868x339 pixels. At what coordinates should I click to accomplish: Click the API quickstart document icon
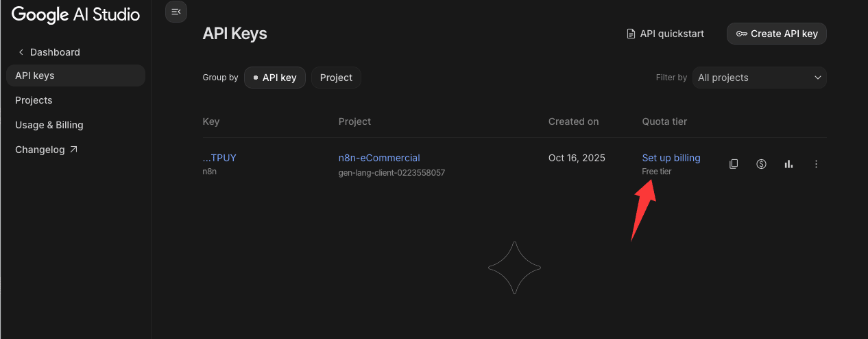[x=631, y=34]
